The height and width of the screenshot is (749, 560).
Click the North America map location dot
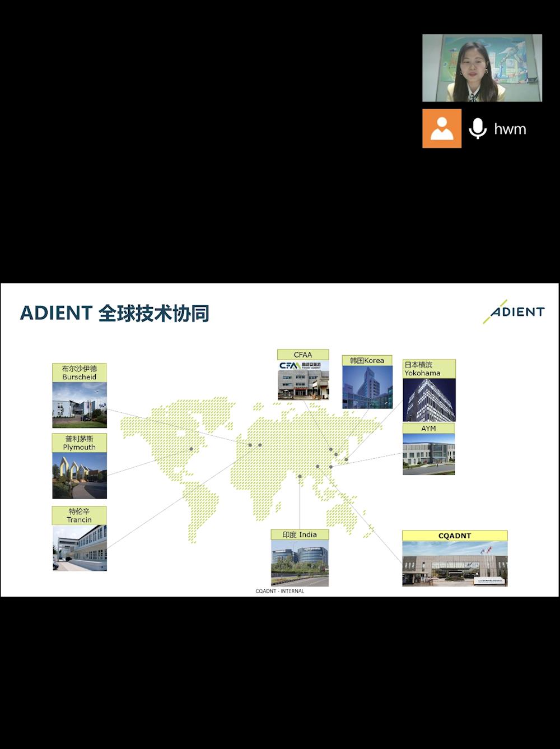pyautogui.click(x=191, y=449)
